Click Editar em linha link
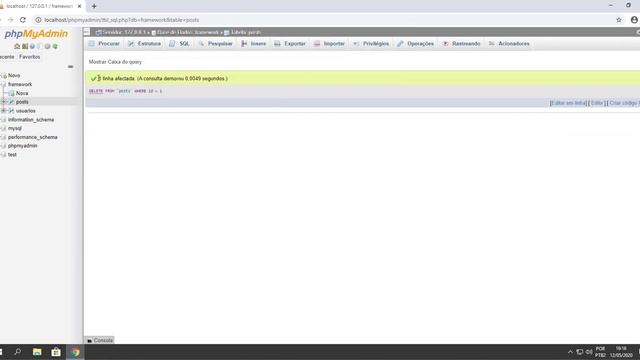The image size is (640, 360). 568,103
